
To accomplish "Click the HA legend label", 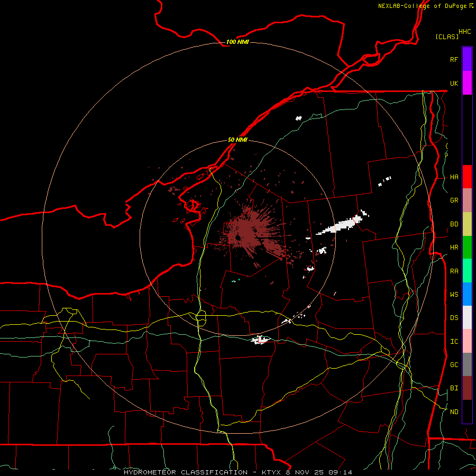I will pos(454,177).
